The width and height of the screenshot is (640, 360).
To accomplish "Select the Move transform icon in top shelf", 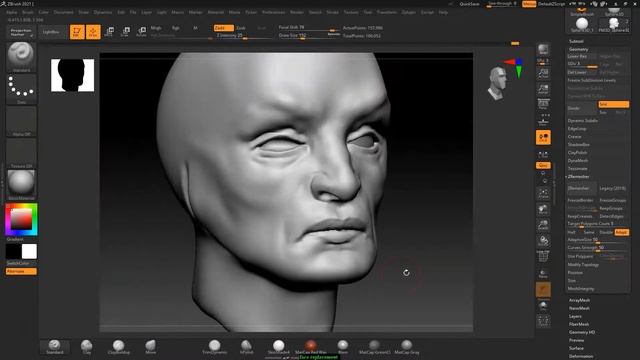I will tap(109, 32).
